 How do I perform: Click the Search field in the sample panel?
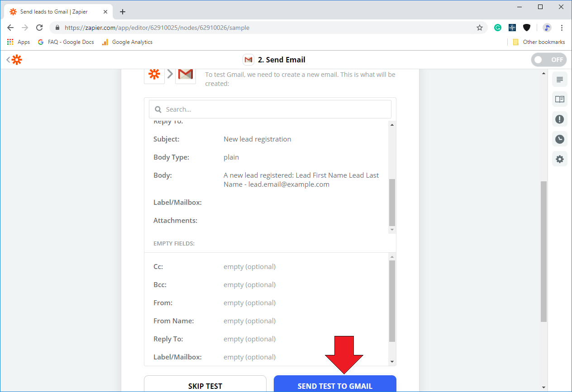pos(270,109)
